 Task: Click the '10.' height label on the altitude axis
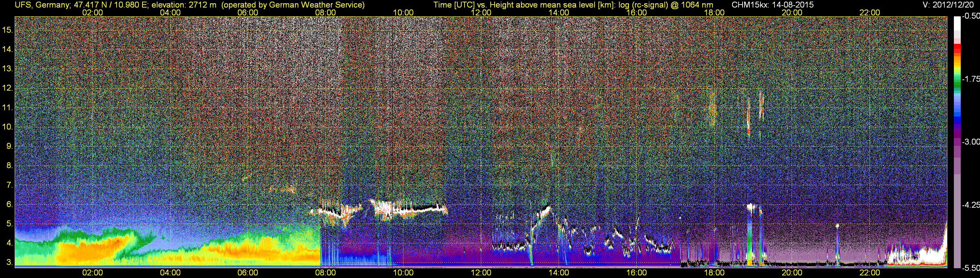(x=8, y=127)
